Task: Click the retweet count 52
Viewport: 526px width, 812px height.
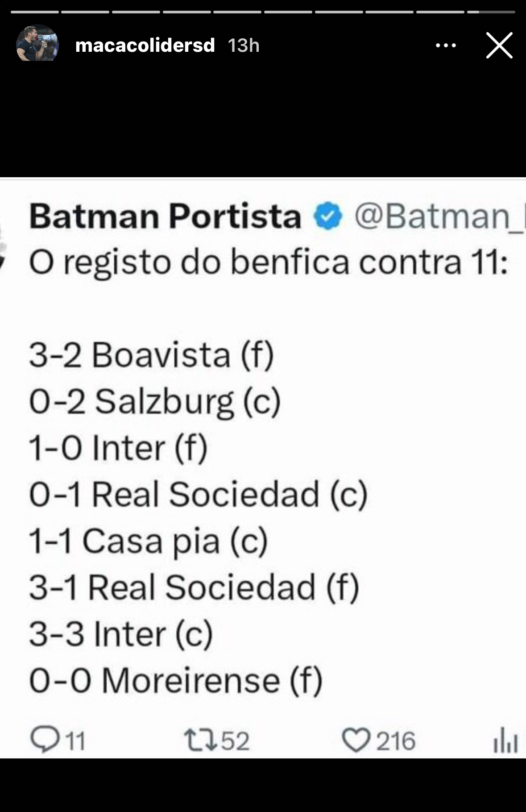Action: [235, 741]
